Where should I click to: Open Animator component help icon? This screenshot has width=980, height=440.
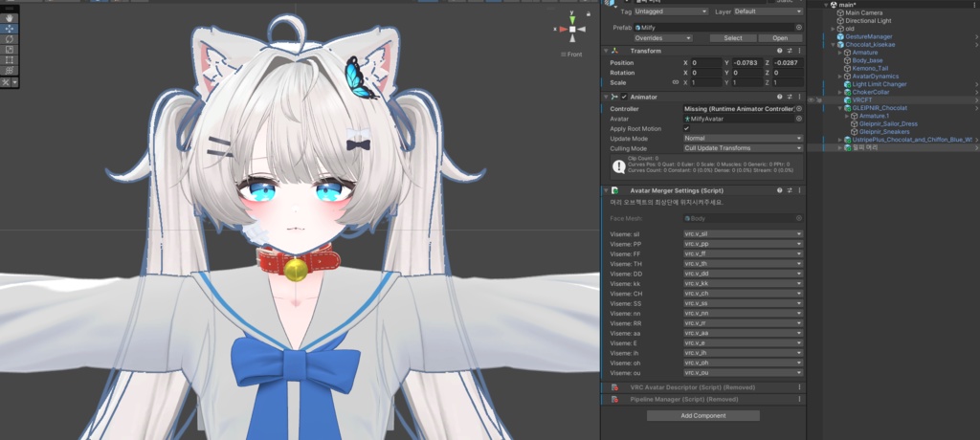pos(779,97)
